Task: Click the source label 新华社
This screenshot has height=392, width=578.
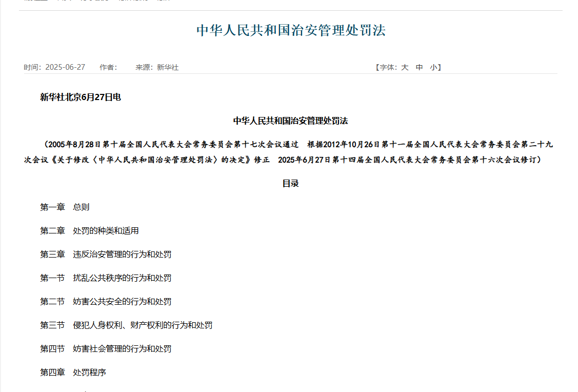Action: pos(167,67)
